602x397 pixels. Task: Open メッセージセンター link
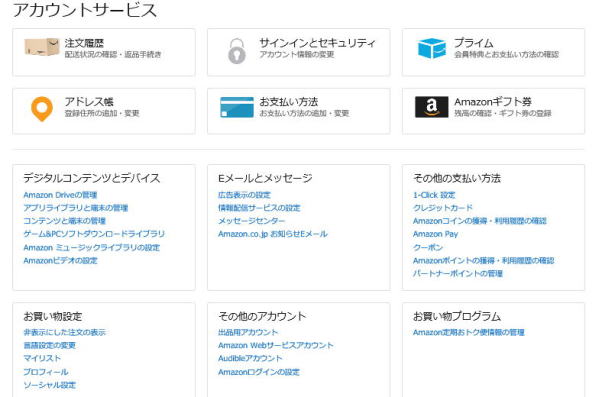[251, 221]
